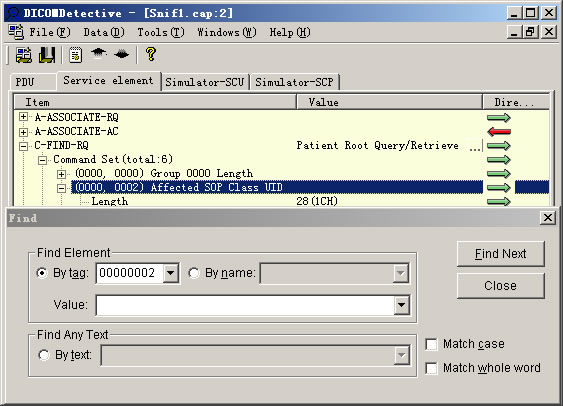Click the save floppy disk toolbar icon
The height and width of the screenshot is (406, 563).
(x=47, y=55)
